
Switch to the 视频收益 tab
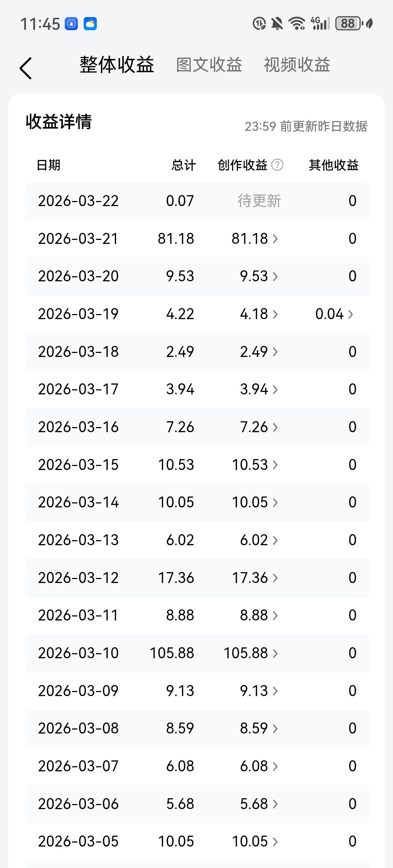[x=297, y=65]
